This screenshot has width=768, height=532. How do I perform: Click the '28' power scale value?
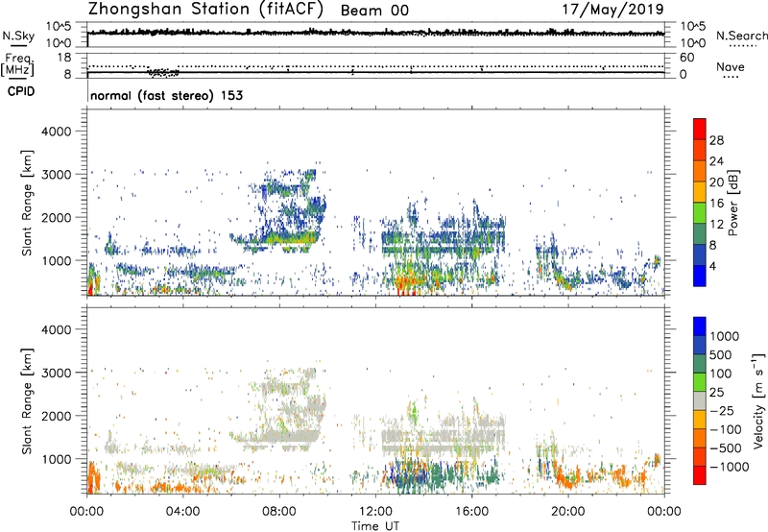[716, 140]
